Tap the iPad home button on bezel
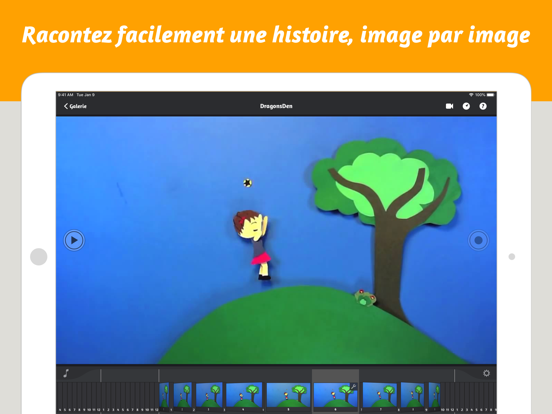 point(39,256)
